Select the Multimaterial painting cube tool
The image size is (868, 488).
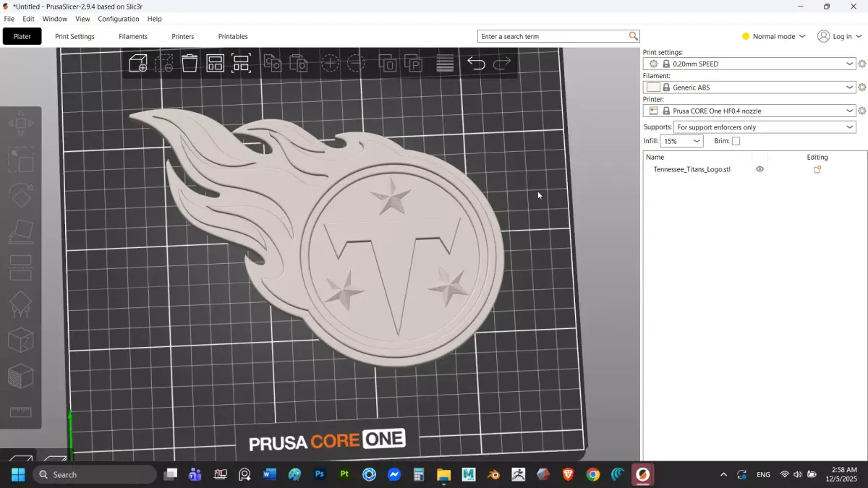tap(20, 377)
